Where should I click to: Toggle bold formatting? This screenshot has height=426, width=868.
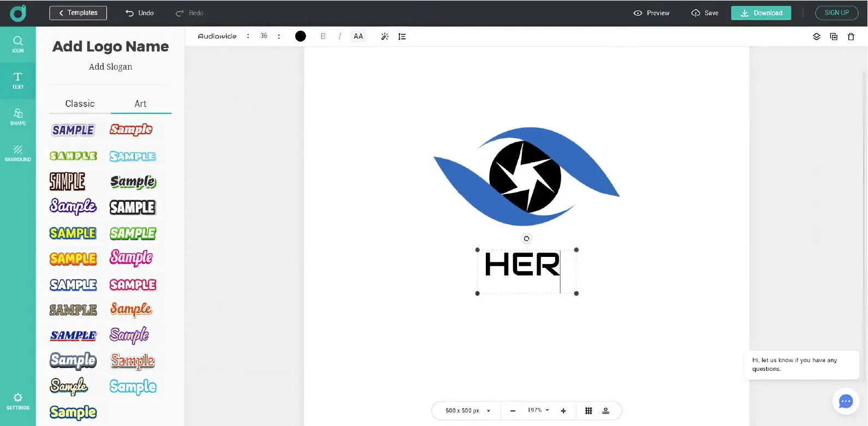(323, 37)
